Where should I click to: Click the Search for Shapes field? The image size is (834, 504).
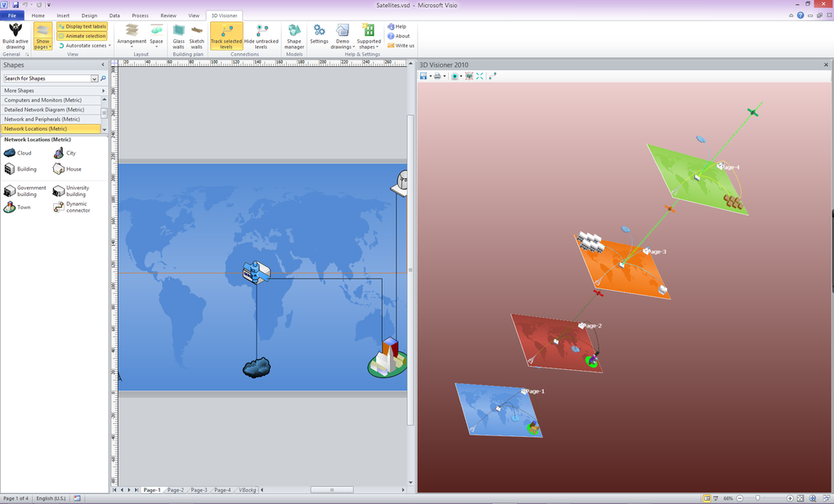pos(47,78)
